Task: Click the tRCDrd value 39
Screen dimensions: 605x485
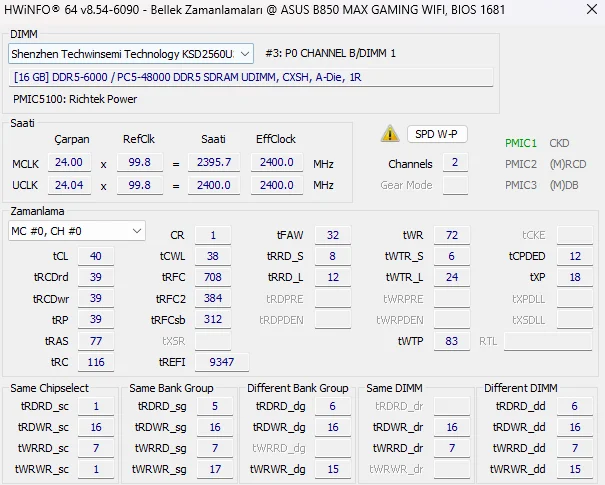Action: pos(96,277)
